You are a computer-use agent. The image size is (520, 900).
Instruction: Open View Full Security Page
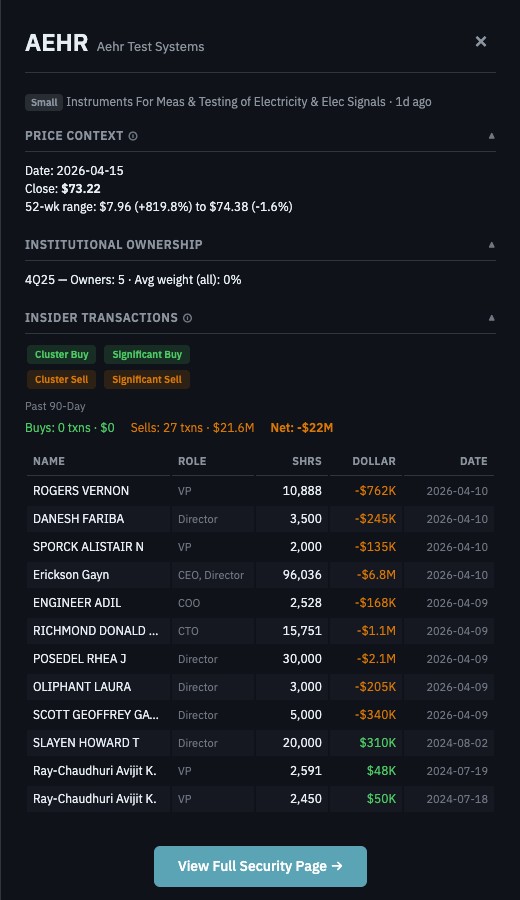[260, 866]
